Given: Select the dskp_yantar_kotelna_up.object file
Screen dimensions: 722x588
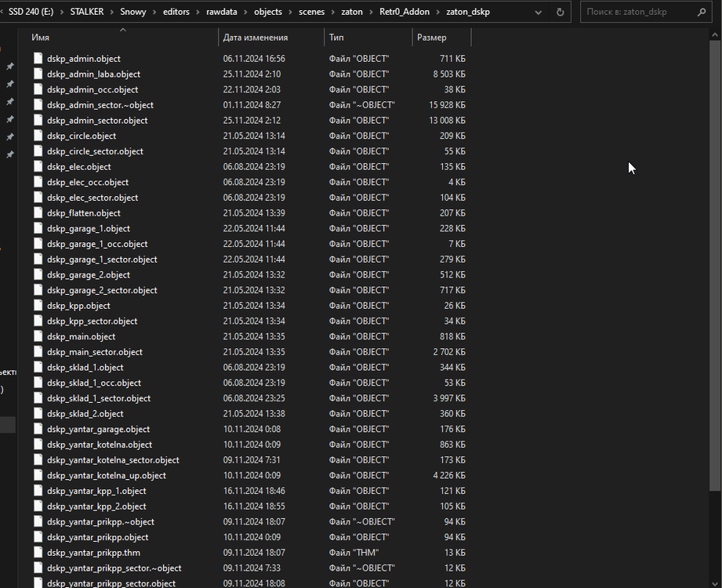Looking at the screenshot, I should point(106,476).
